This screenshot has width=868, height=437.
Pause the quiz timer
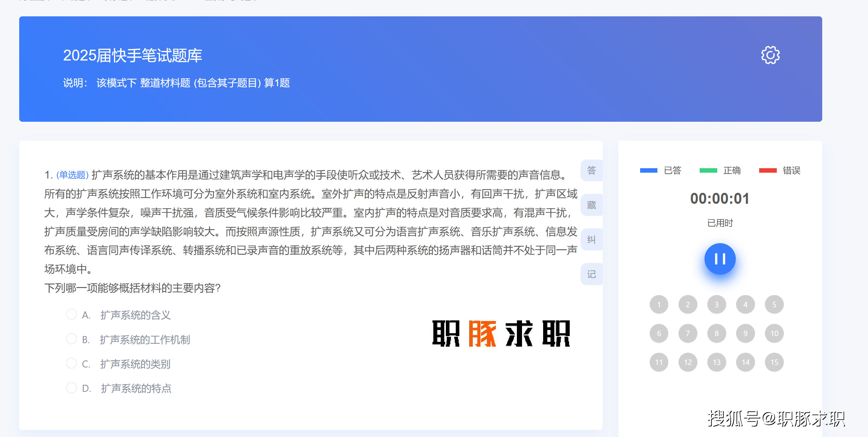(x=720, y=259)
